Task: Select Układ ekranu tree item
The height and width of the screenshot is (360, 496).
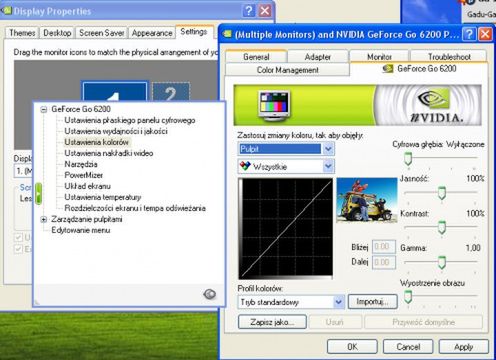Action: tap(87, 186)
